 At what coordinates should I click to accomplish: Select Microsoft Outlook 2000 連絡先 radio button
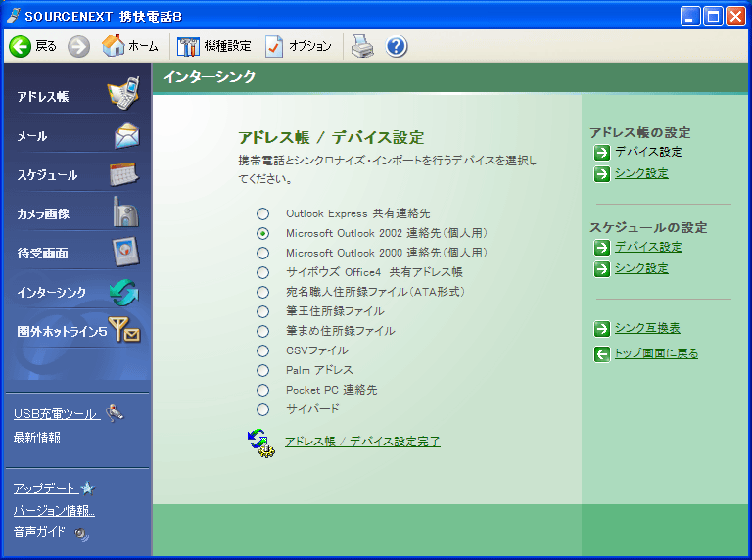(x=262, y=254)
